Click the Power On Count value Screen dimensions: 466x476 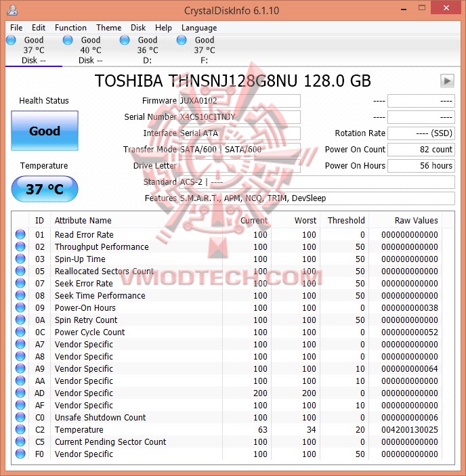point(421,150)
